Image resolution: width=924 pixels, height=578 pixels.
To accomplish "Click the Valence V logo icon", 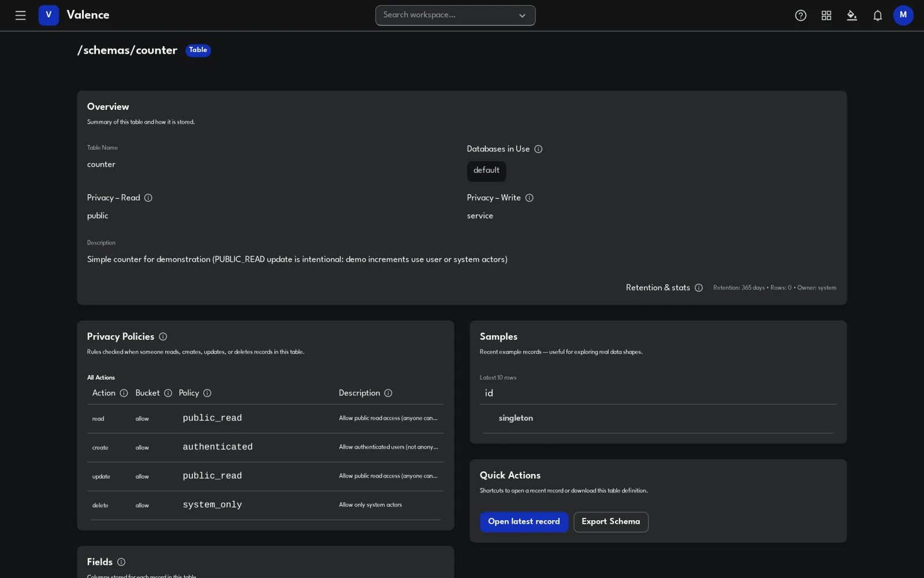I will (49, 15).
